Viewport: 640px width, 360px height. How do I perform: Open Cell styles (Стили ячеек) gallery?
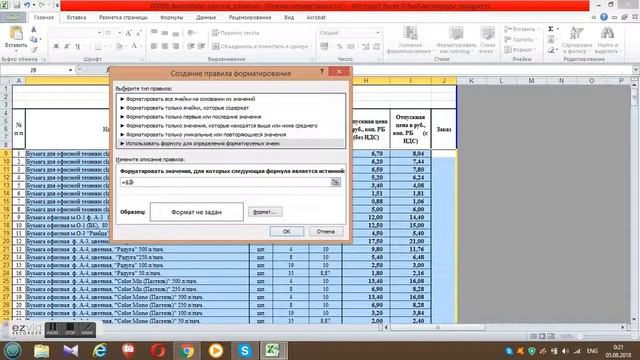click(x=487, y=40)
